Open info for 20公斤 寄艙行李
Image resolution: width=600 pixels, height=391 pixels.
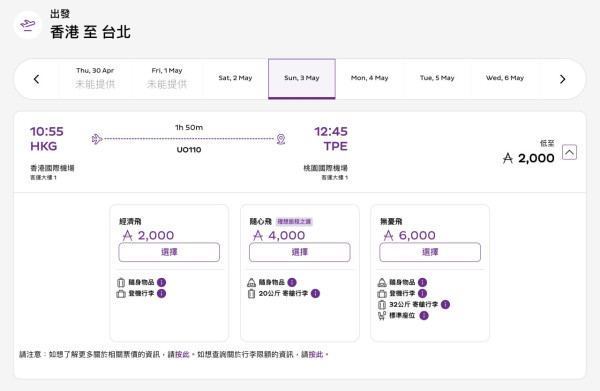315,293
